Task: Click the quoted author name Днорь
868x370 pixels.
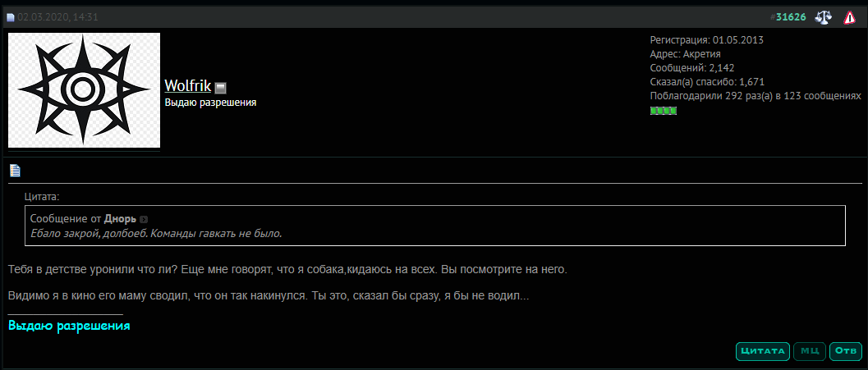Action: point(120,219)
